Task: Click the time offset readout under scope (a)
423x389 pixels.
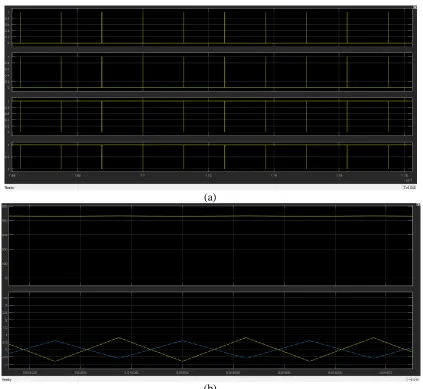Action: [409, 188]
